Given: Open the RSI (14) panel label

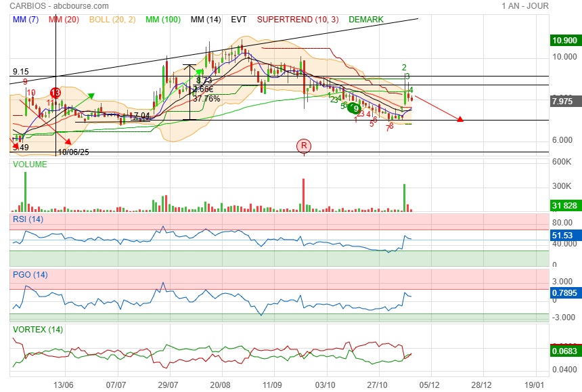Looking at the screenshot, I should click(28, 219).
